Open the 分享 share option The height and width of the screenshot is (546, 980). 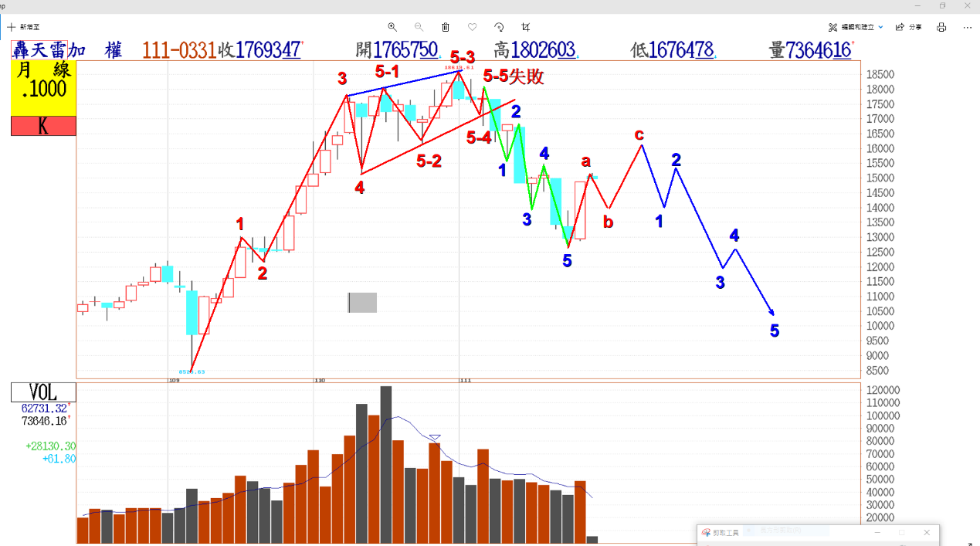click(908, 26)
